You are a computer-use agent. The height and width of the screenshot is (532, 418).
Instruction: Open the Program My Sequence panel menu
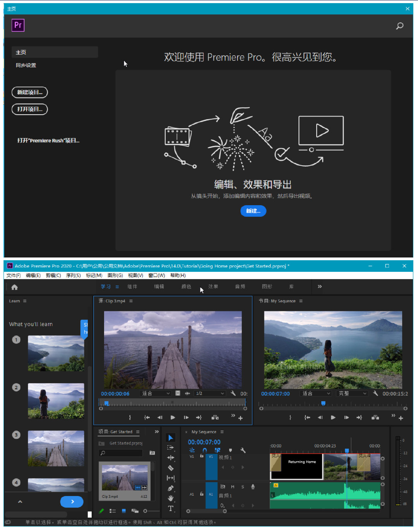[301, 301]
